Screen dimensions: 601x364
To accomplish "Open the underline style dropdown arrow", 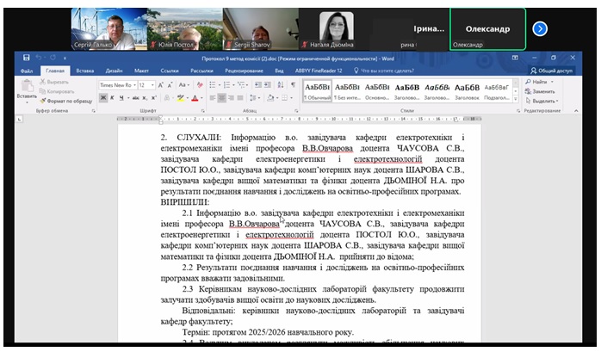I will click(128, 98).
